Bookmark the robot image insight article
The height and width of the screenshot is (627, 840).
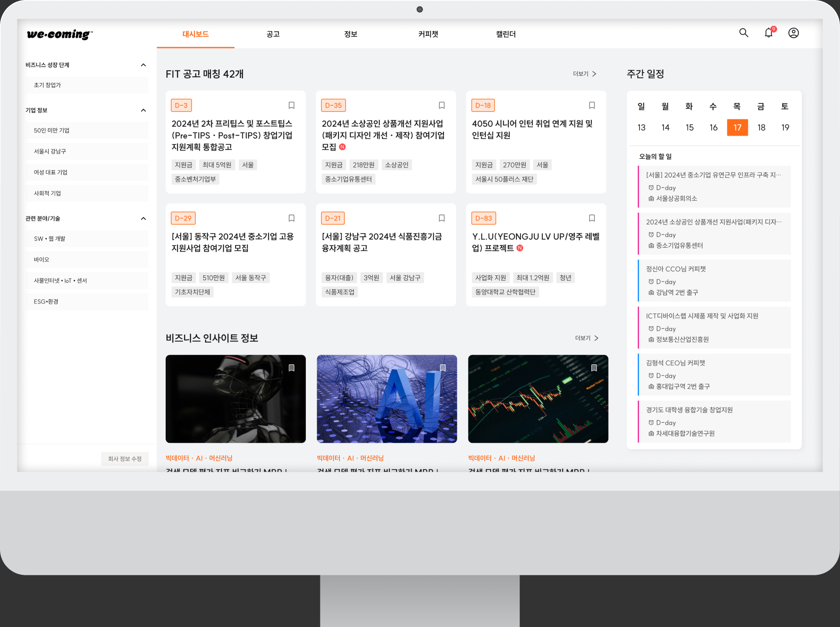[x=291, y=368]
